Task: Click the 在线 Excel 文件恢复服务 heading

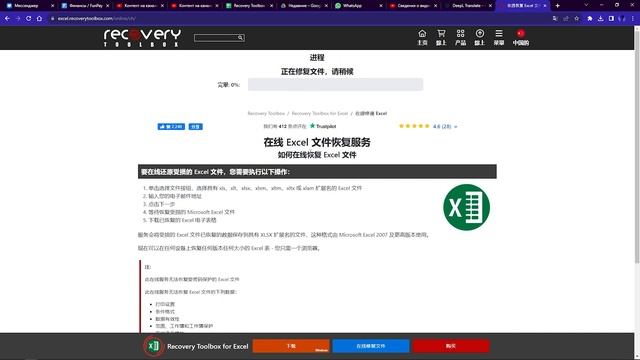Action: [317, 142]
